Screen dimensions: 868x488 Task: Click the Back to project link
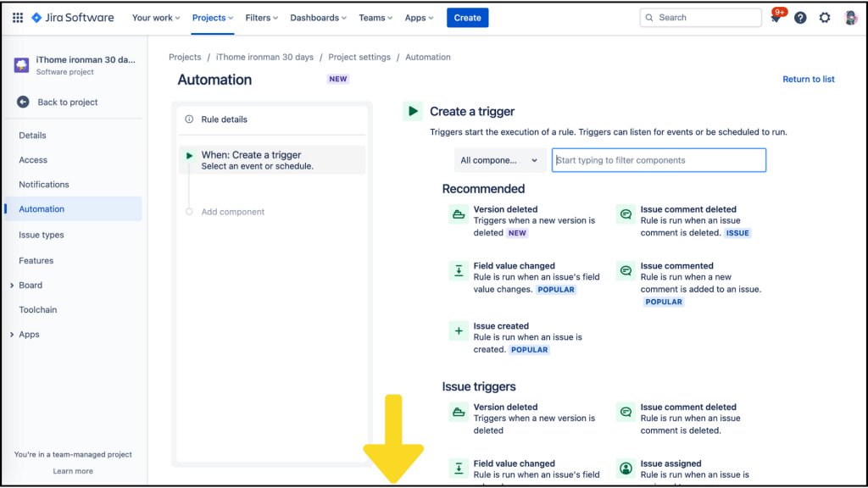(68, 102)
